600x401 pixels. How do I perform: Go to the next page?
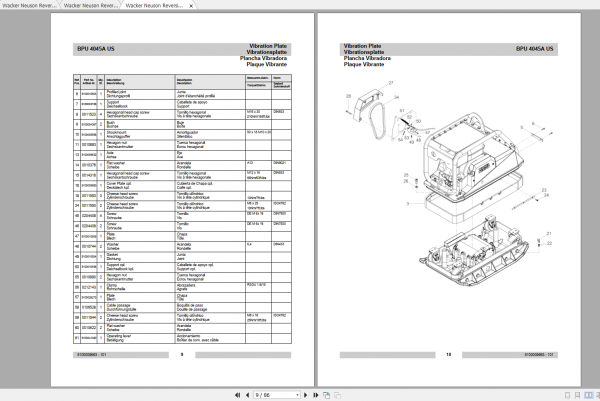(x=305, y=395)
